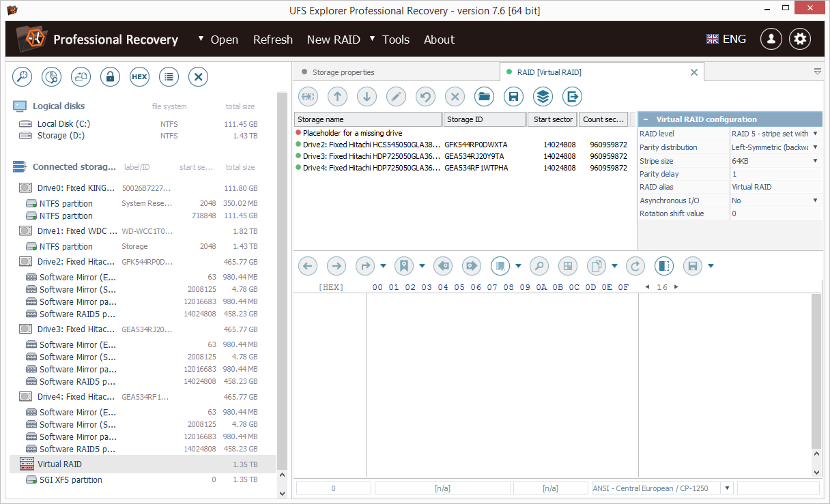Screen dimensions: 830x504
Task: Click the open disk image file icon
Action: [81, 77]
